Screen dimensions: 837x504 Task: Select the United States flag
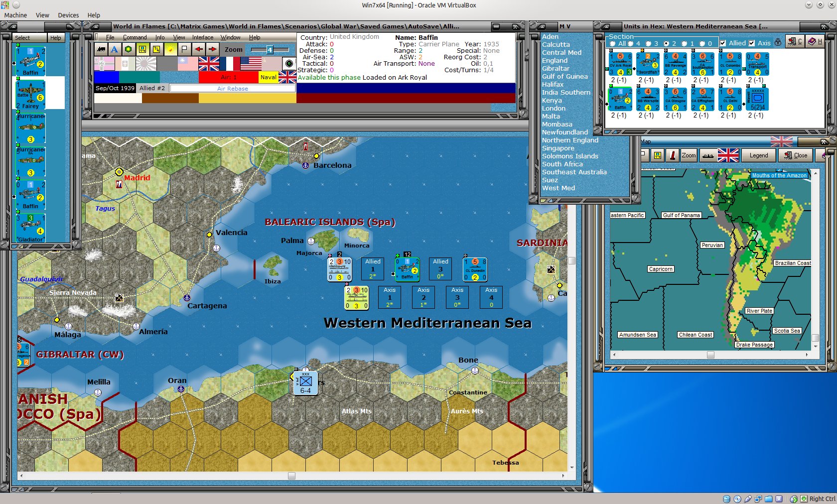coord(251,64)
